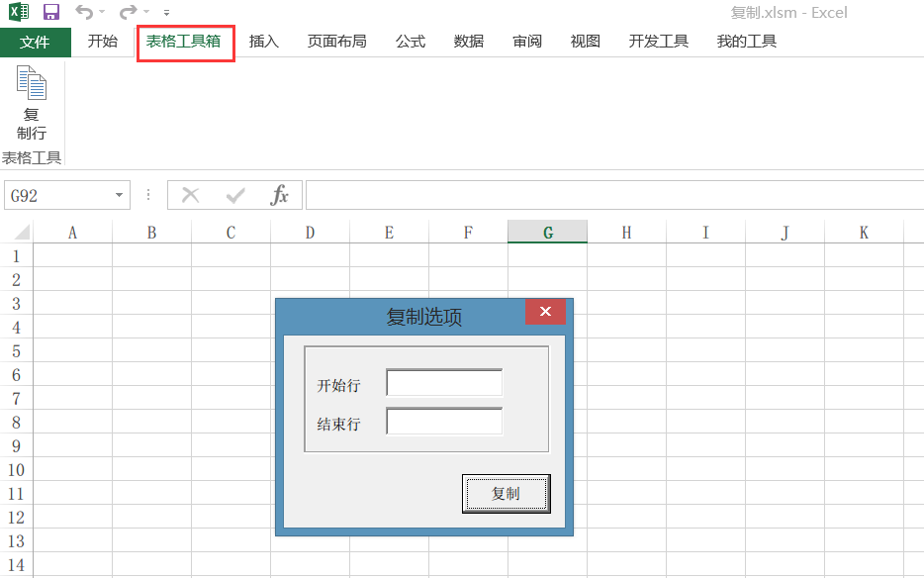Select column H header
The width and height of the screenshot is (924, 578).
pyautogui.click(x=626, y=233)
